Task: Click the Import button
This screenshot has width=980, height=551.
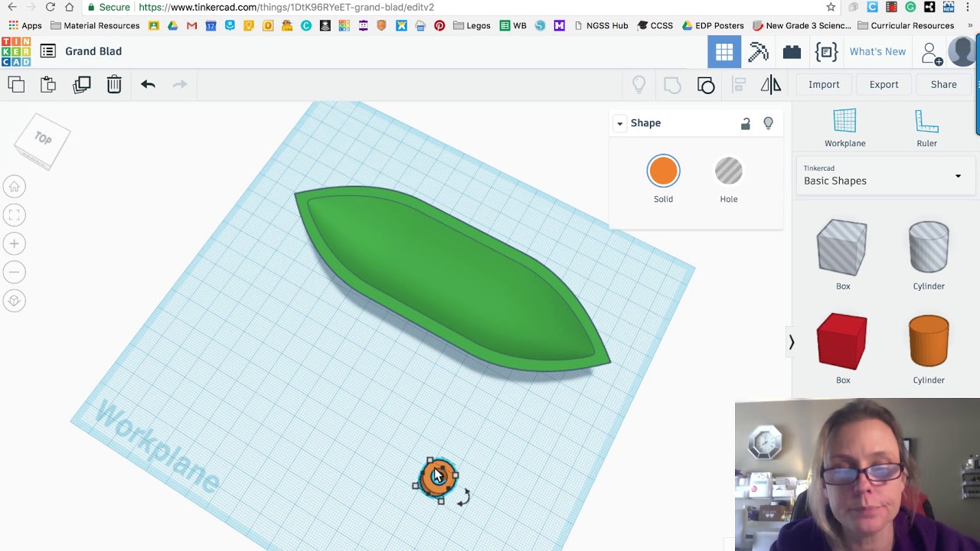Action: (x=824, y=84)
